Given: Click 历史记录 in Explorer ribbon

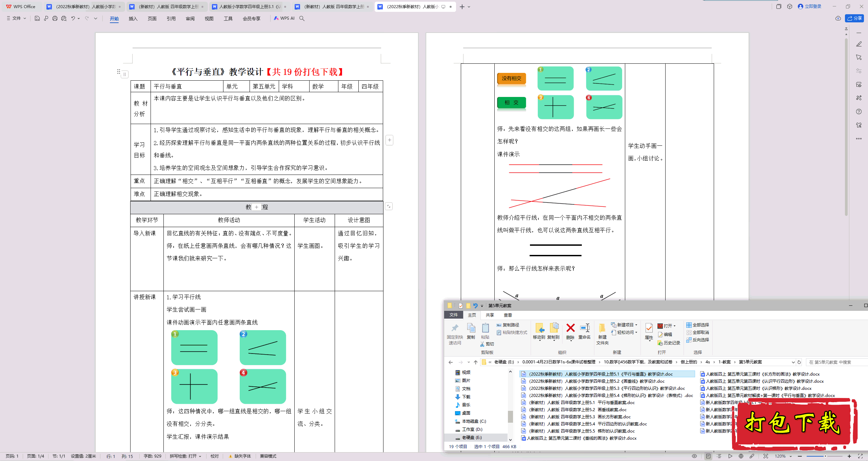Looking at the screenshot, I should [669, 343].
